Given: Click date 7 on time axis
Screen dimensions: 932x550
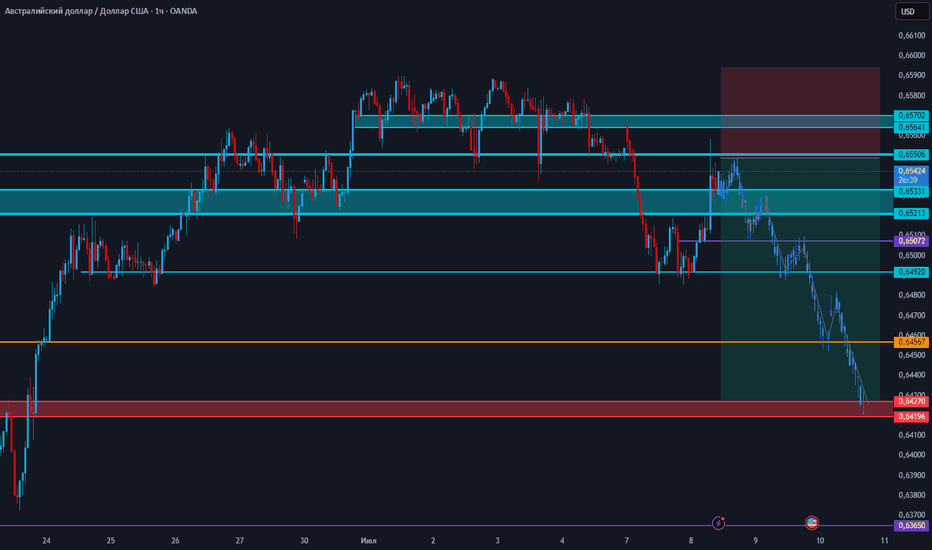Looking at the screenshot, I should (626, 540).
